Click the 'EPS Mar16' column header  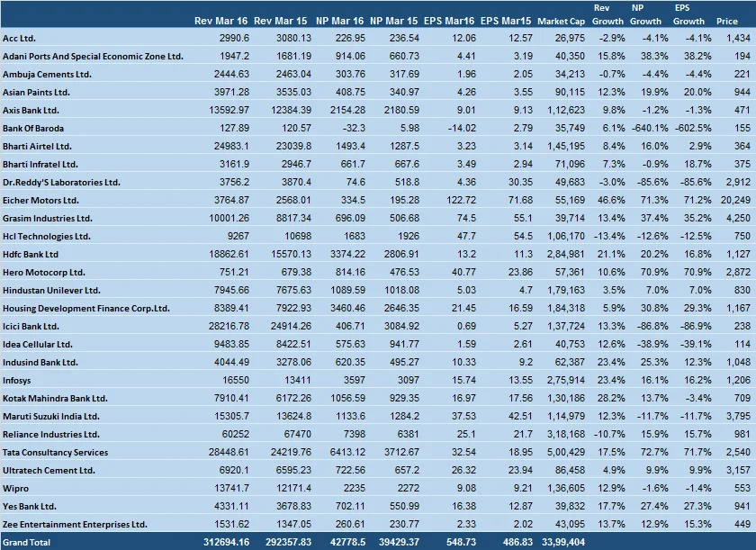click(x=449, y=22)
